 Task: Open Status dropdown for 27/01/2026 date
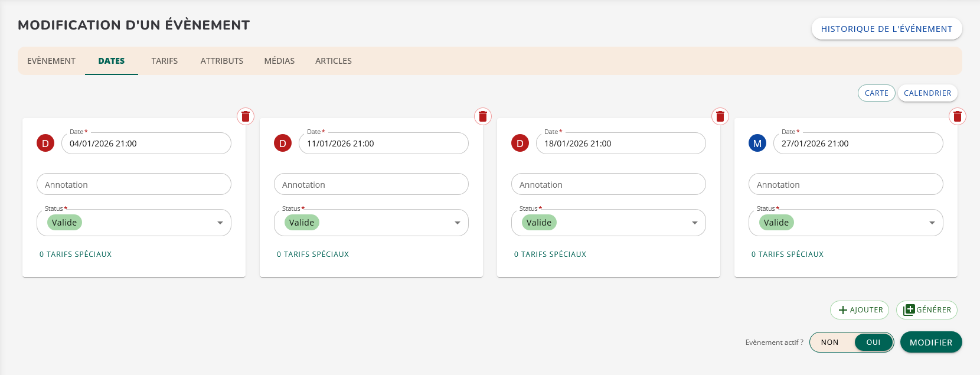[x=932, y=223]
